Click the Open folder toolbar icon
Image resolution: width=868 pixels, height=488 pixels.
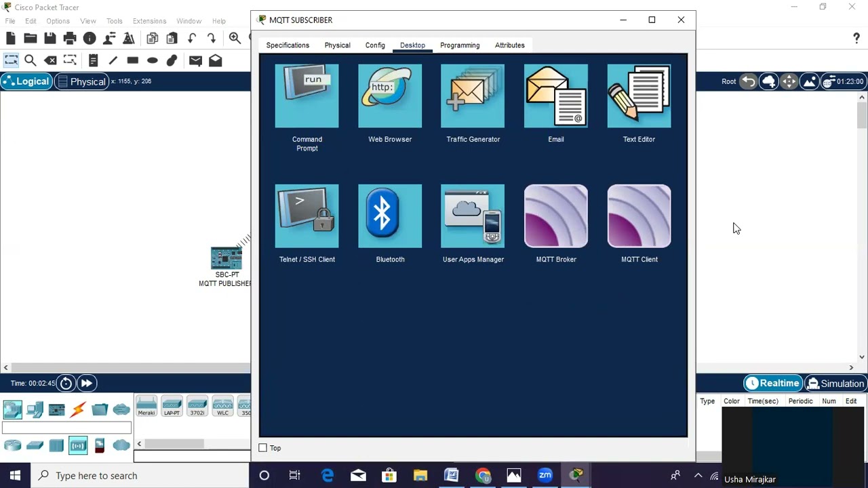(x=31, y=39)
